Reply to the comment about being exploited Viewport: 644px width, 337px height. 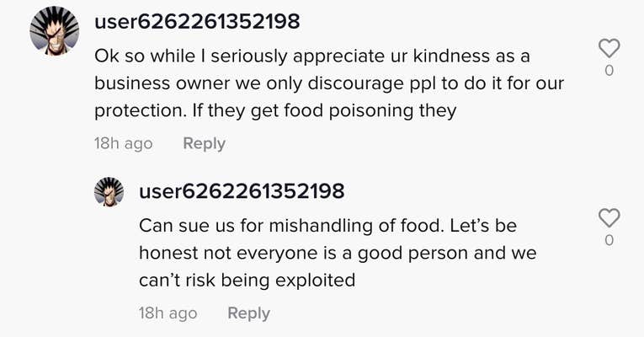pos(249,313)
